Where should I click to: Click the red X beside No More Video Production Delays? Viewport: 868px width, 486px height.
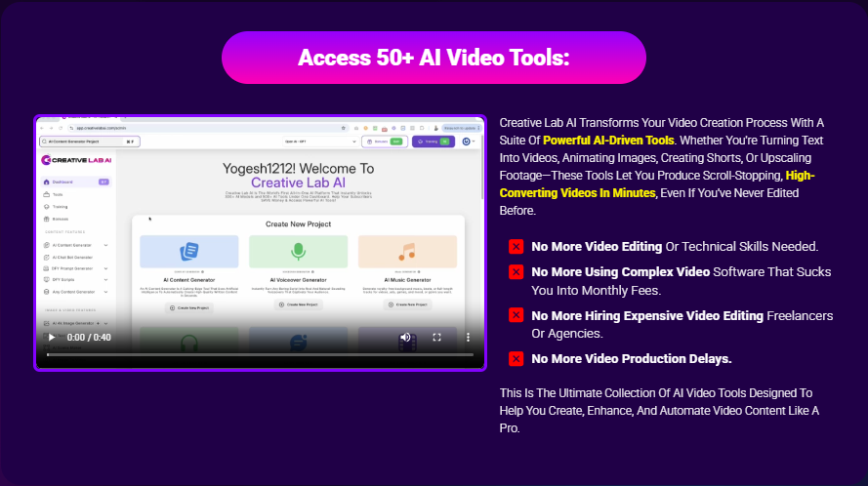pyautogui.click(x=516, y=359)
